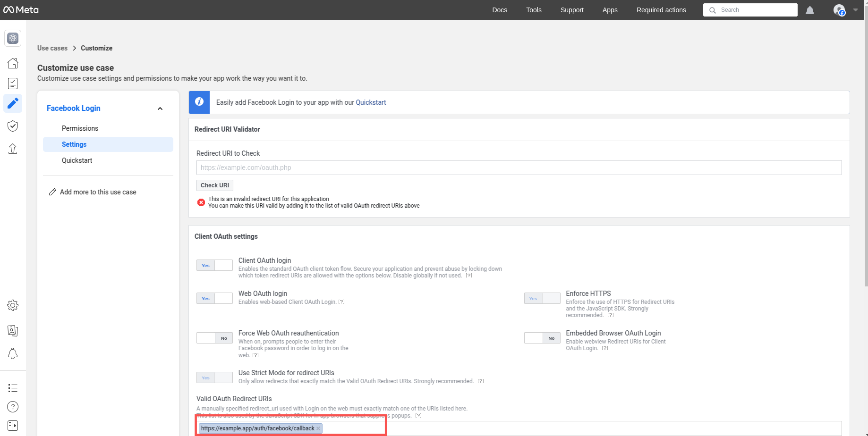
Task: Click the Check URI button
Action: pyautogui.click(x=214, y=185)
